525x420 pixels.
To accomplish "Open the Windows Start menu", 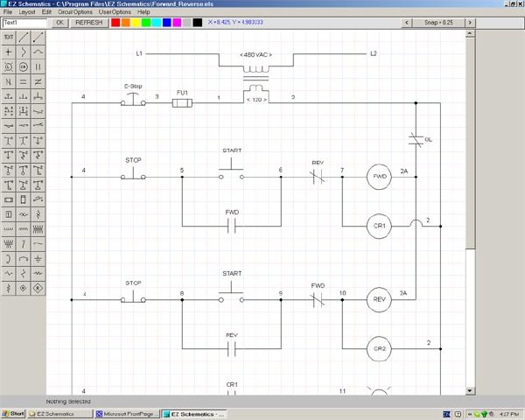I will click(x=13, y=414).
